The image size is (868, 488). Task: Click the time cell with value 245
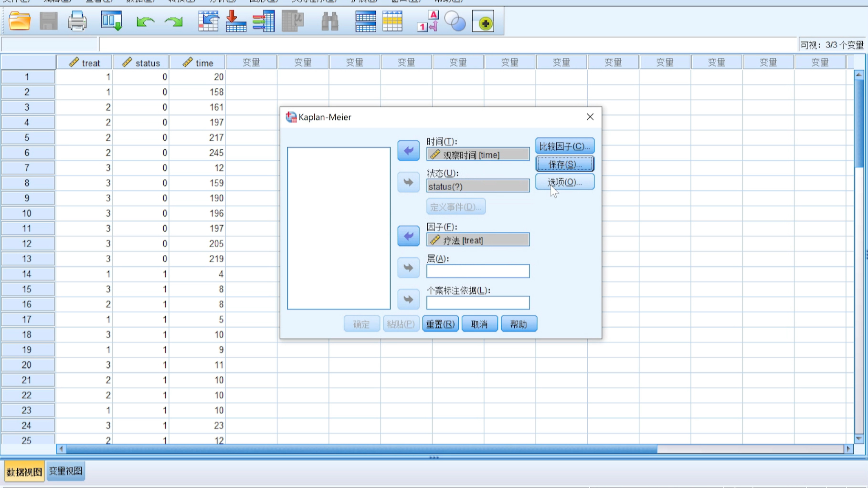pos(197,153)
